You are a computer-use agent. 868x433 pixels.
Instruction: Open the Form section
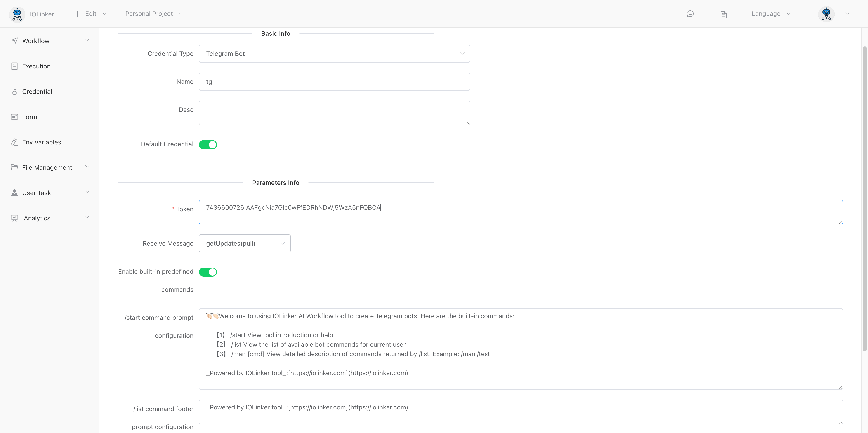point(29,117)
